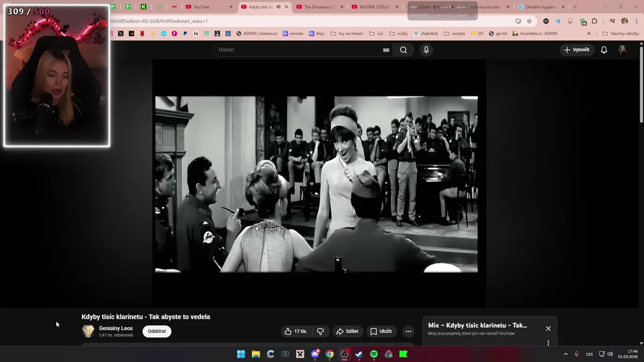Toggle microphone icon in system tray

(x=577, y=354)
